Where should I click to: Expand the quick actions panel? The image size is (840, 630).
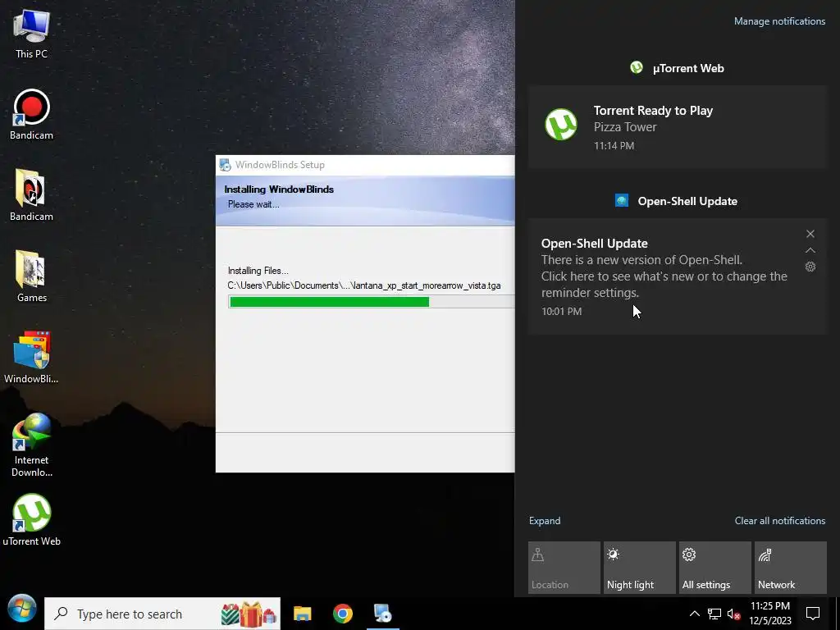[x=545, y=521]
